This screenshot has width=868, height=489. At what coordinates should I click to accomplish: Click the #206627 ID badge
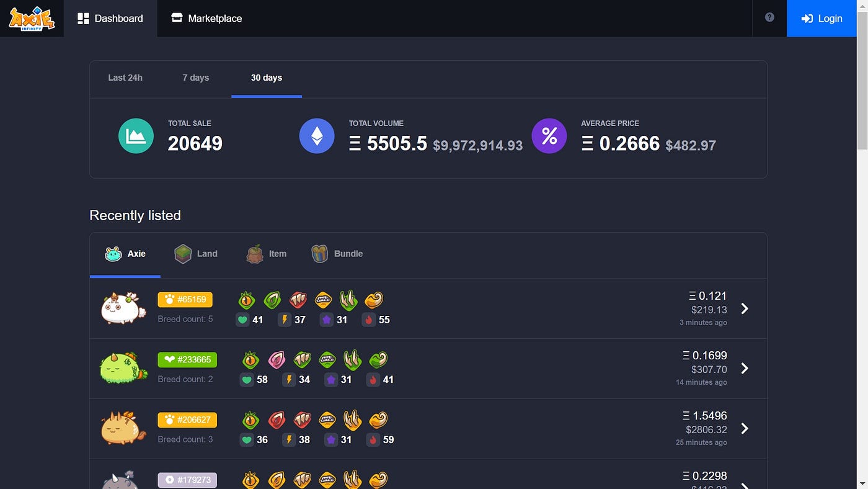click(x=187, y=419)
